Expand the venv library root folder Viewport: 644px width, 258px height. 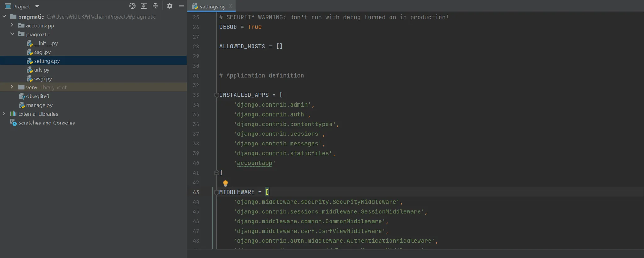pos(12,87)
